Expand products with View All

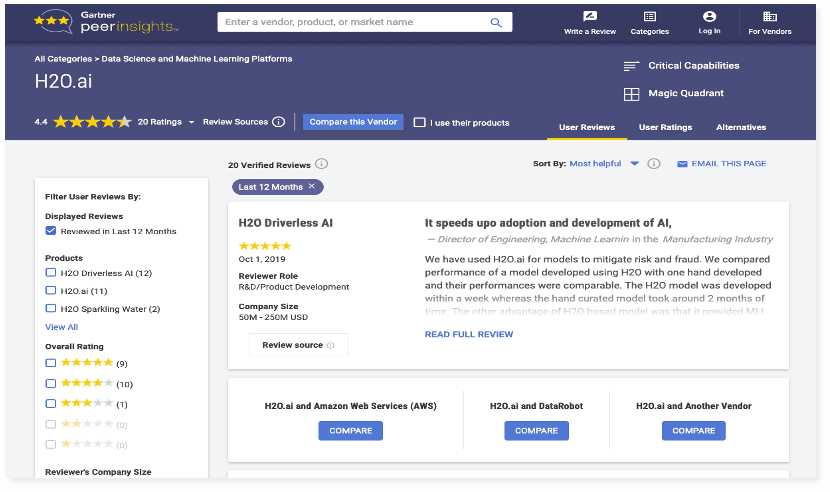(x=61, y=327)
